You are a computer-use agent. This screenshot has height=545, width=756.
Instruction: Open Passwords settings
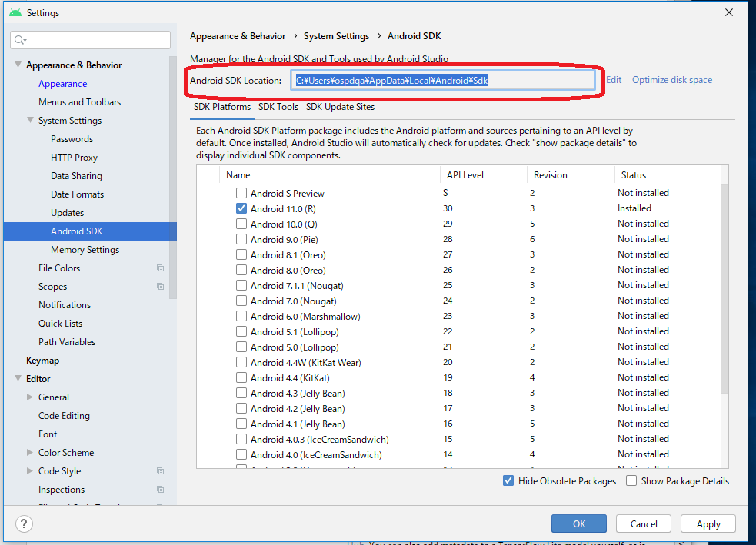72,139
